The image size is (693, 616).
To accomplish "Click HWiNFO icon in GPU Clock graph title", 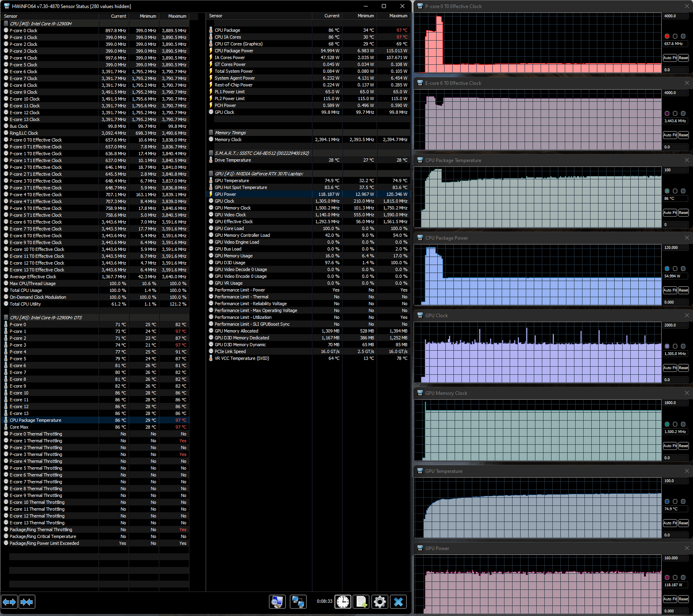I will 420,316.
